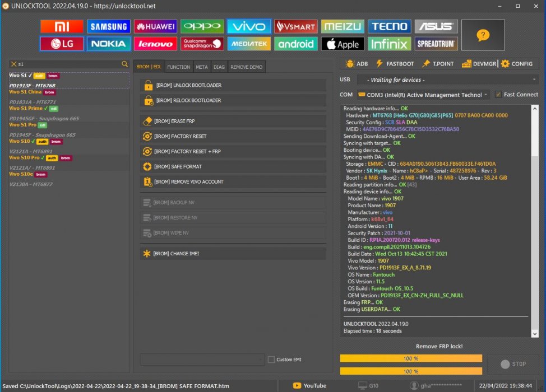Image resolution: width=546 pixels, height=392 pixels.
Task: Open the Fastboot tool
Action: pyautogui.click(x=395, y=64)
